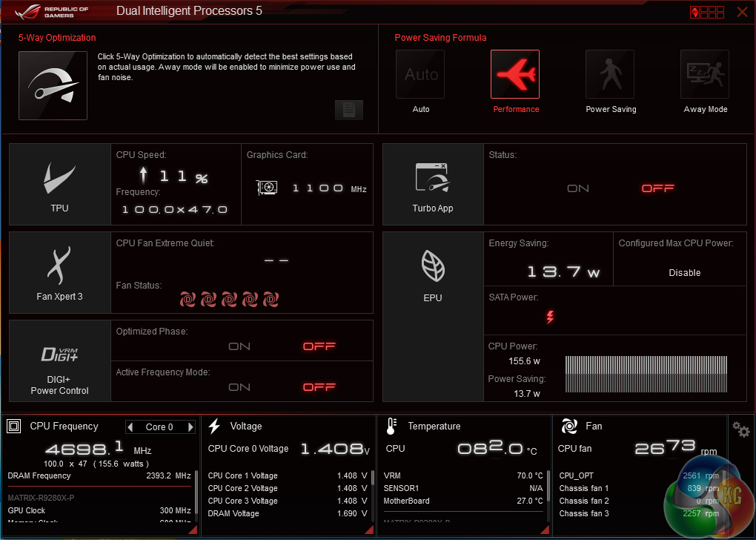Screen dimensions: 756x540
Task: Click the Republic of Gamers logo
Action: pos(52,12)
